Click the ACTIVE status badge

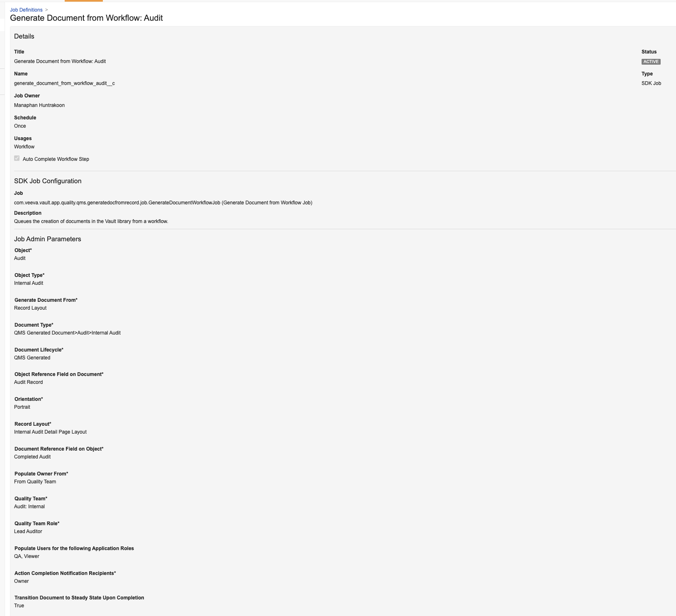(x=651, y=62)
